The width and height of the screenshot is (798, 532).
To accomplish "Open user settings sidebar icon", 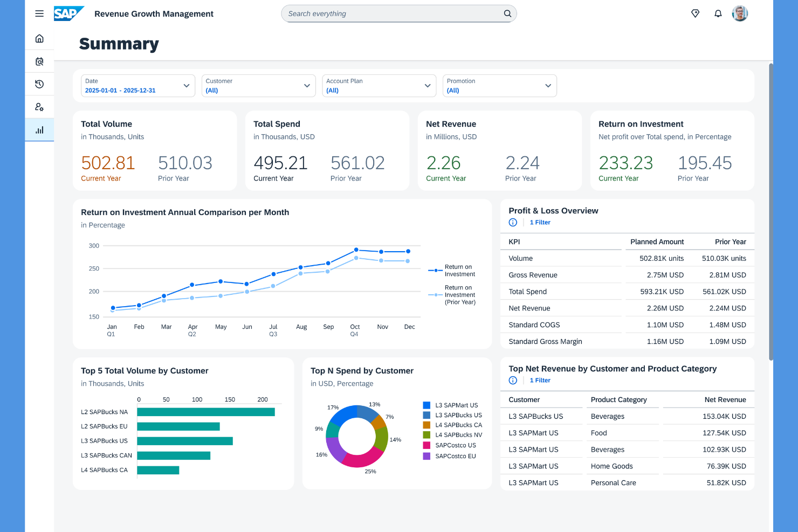I will point(39,107).
